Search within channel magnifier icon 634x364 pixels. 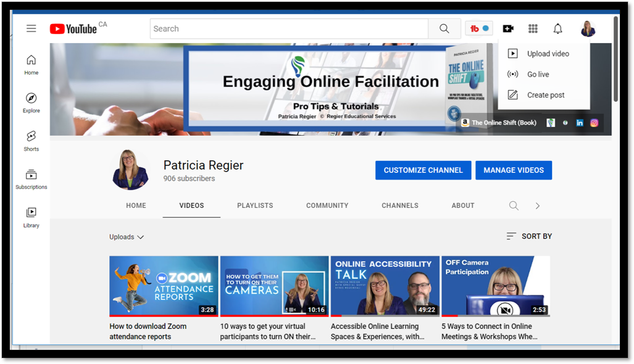[514, 205]
